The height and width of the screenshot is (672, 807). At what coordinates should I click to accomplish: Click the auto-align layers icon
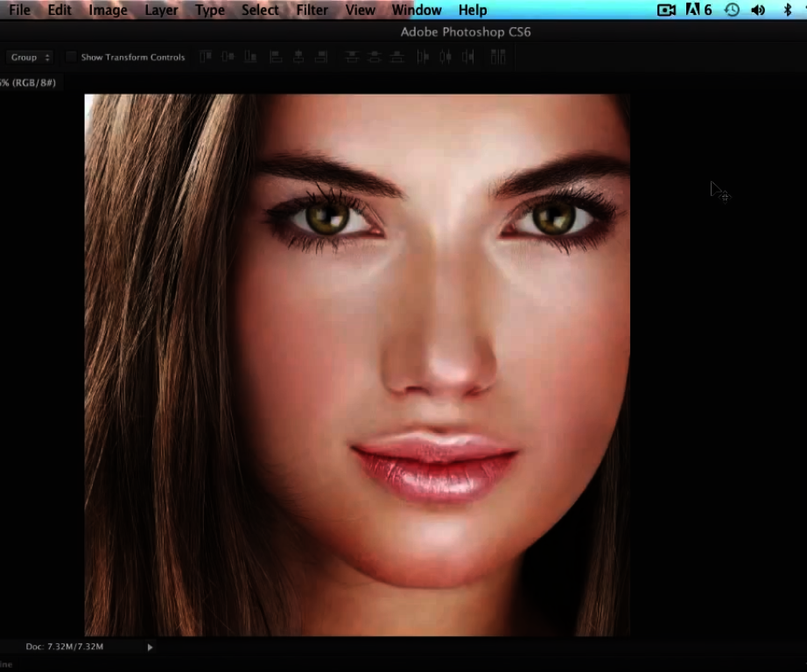coord(497,56)
